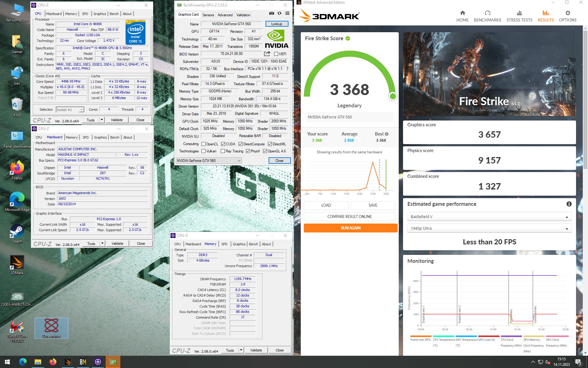The image size is (588, 368).
Task: Click the Frame rate (FPS) orange legend swatch
Action: [421, 336]
